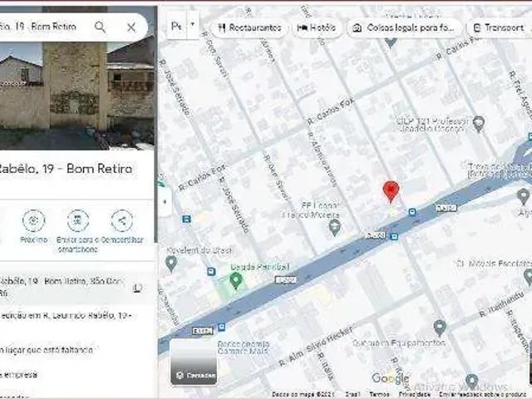The height and width of the screenshot is (399, 532).
Task: Click the Guaporé Equipamentos map marker
Action: click(x=440, y=328)
